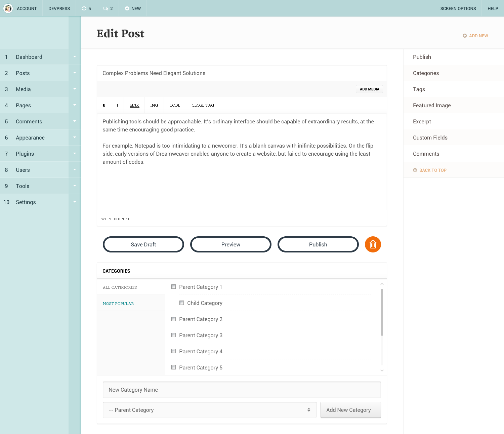Viewport: 504px width, 434px height.
Task: Expand the Dashboard menu arrow
Action: click(x=75, y=57)
